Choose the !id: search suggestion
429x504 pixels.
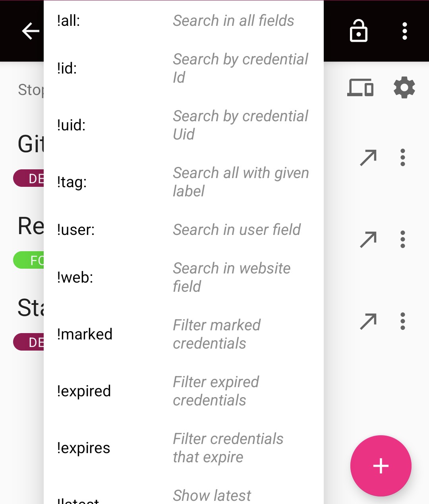[x=183, y=68]
